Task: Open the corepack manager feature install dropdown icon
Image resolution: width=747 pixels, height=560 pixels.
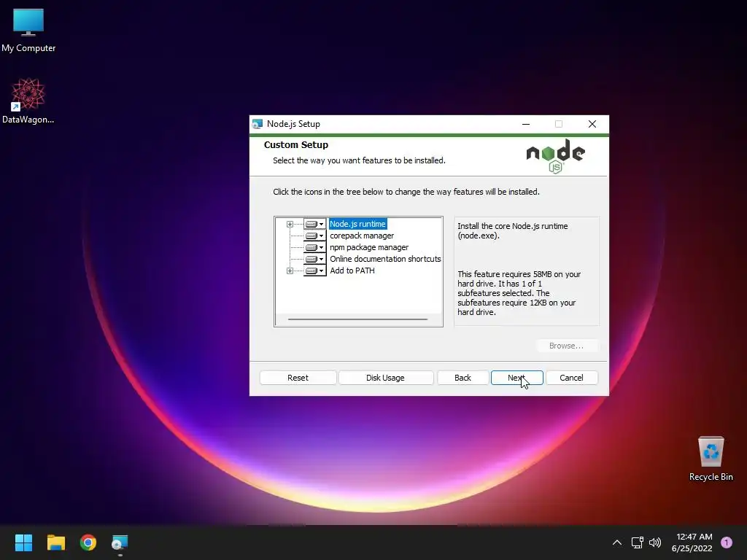Action: 314,236
